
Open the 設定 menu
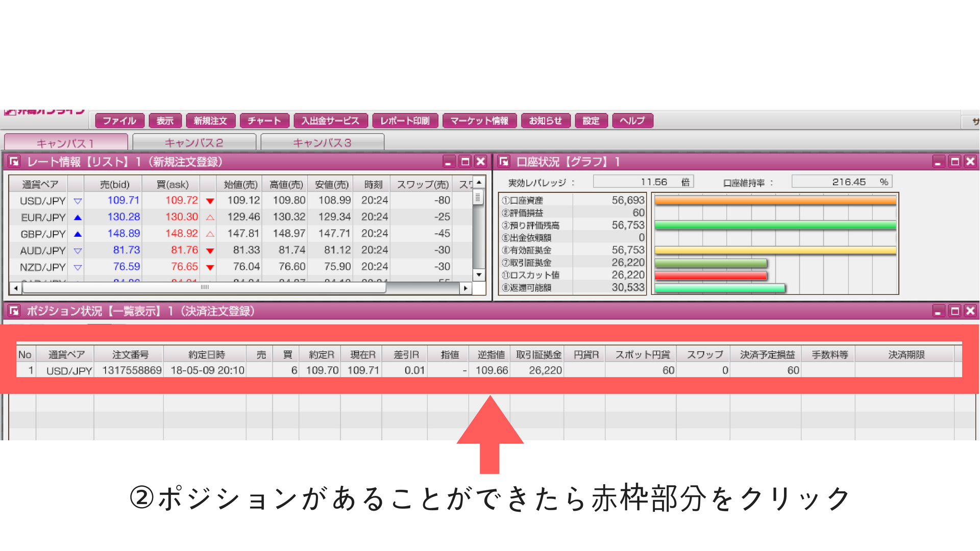pyautogui.click(x=591, y=121)
